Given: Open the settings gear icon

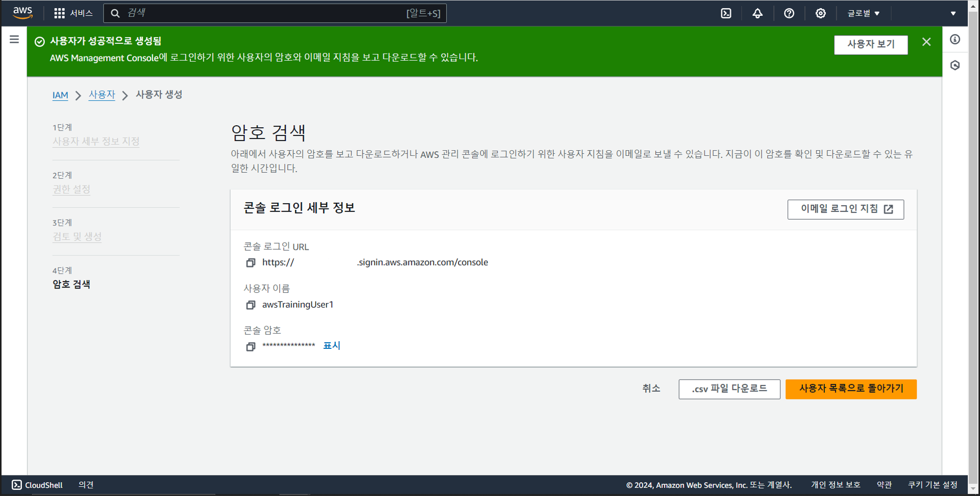Looking at the screenshot, I should [820, 13].
